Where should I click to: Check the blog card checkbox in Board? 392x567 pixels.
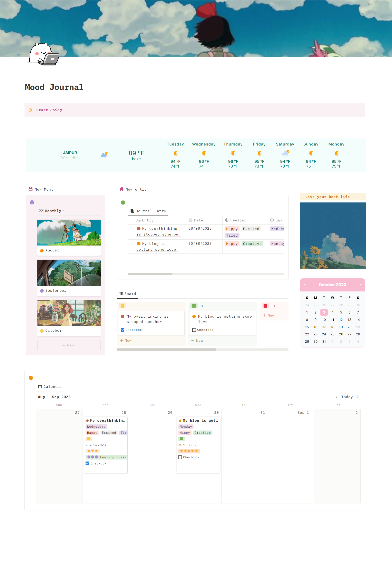click(x=194, y=330)
